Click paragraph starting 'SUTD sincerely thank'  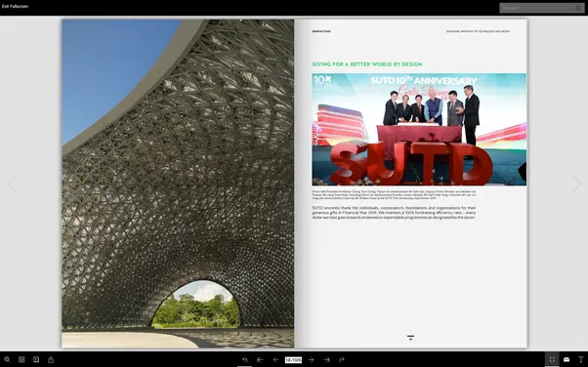[x=394, y=213]
